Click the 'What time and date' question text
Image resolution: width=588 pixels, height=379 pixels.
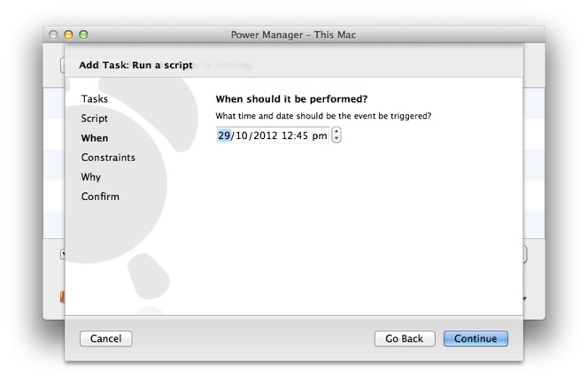coord(323,116)
